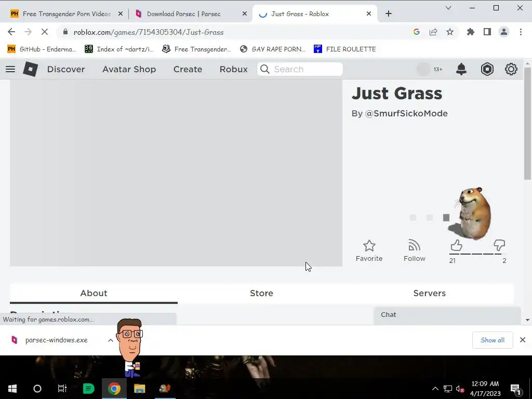The image size is (532, 399).
Task: Open a new tab with the plus button
Action: point(389,14)
